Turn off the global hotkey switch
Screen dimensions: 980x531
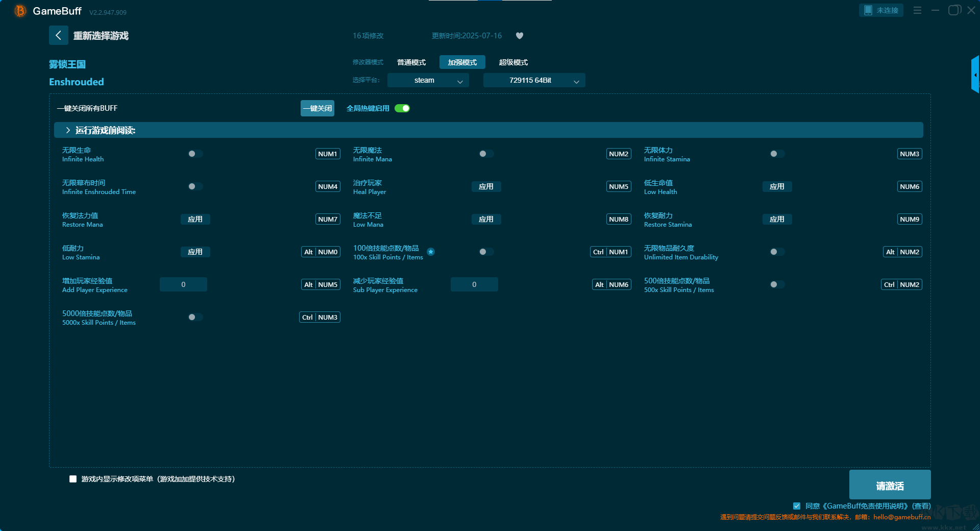pos(402,108)
